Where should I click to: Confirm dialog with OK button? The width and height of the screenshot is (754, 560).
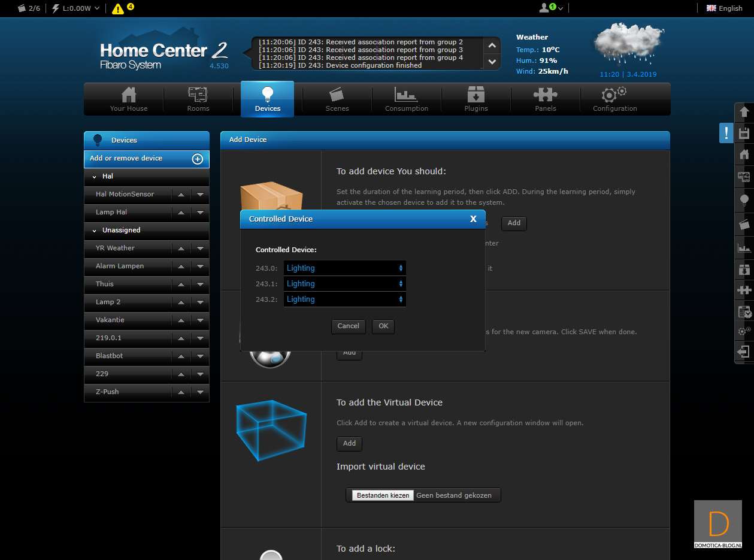pyautogui.click(x=383, y=326)
